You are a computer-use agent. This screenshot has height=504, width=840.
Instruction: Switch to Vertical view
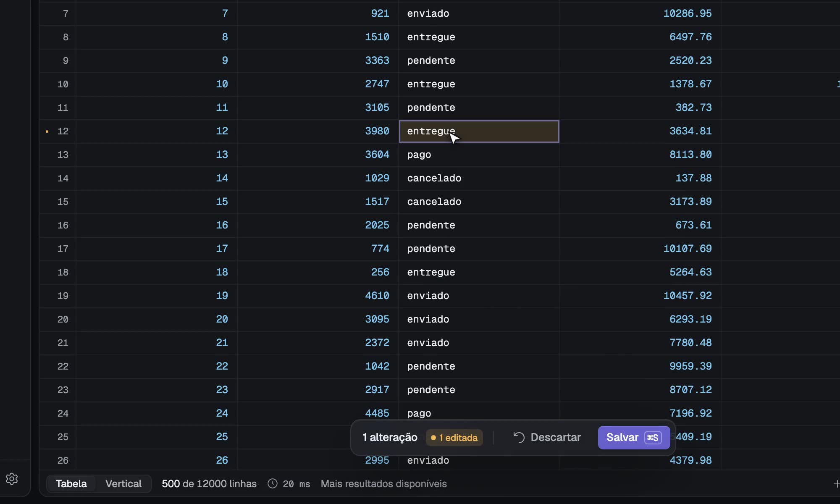[x=123, y=484]
